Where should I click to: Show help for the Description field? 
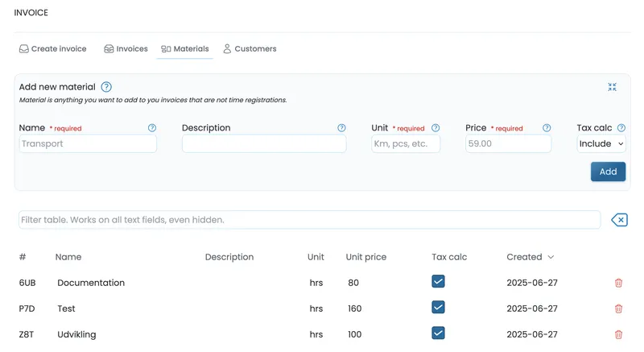(341, 128)
